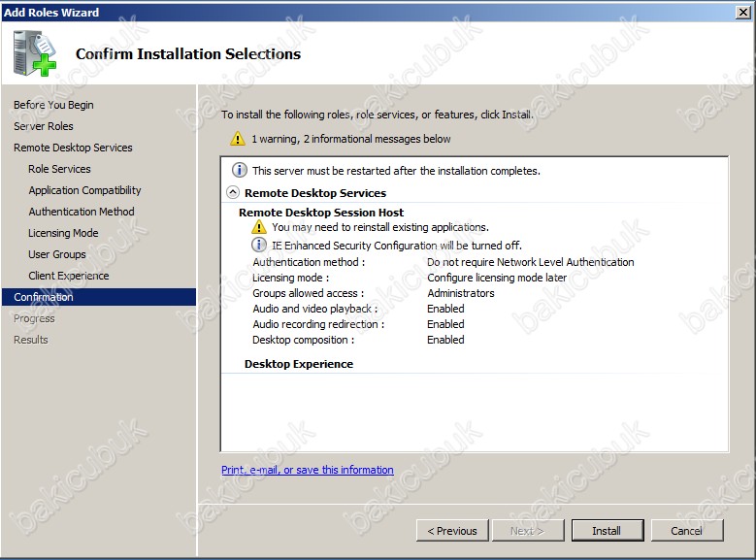Open the Server Roles step

pos(44,126)
